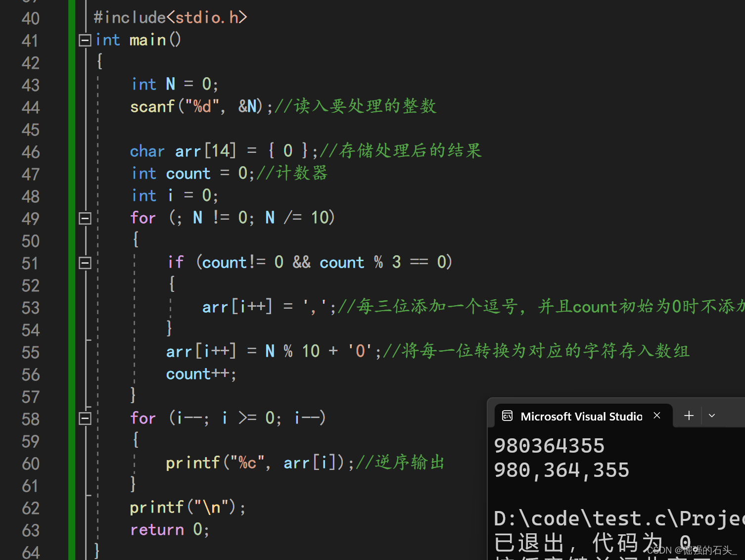This screenshot has width=745, height=560.
Task: Click the main function name
Action: [x=147, y=40]
